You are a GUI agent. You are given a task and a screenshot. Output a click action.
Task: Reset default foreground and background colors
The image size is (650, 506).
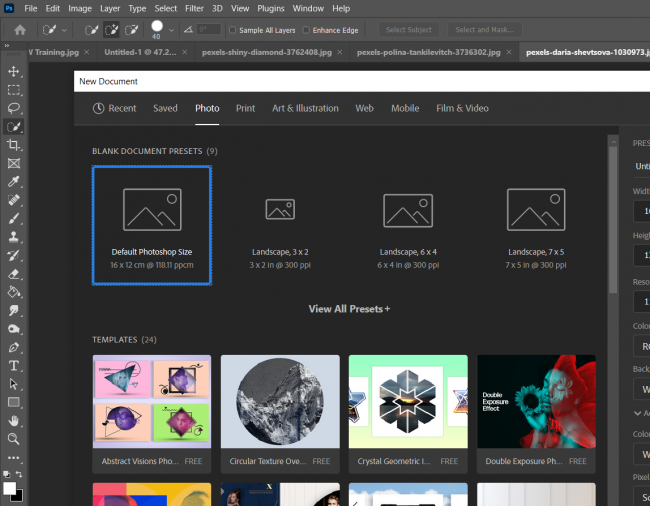[7, 474]
